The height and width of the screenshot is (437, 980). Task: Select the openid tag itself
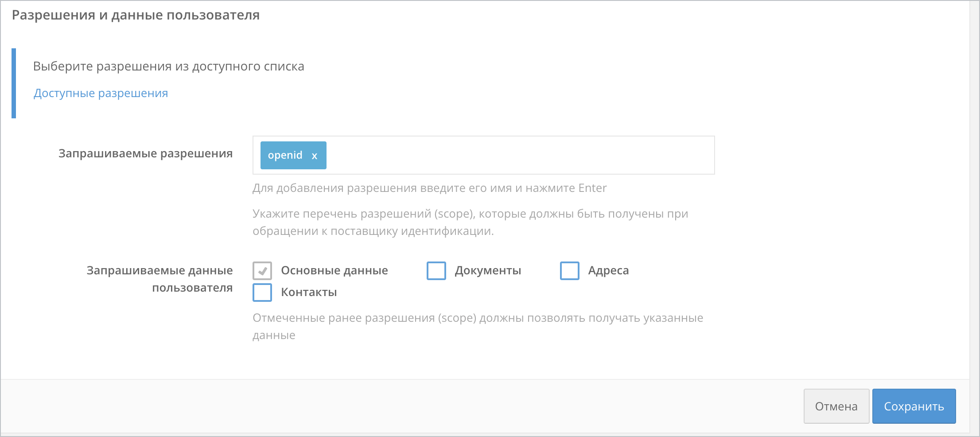click(285, 155)
